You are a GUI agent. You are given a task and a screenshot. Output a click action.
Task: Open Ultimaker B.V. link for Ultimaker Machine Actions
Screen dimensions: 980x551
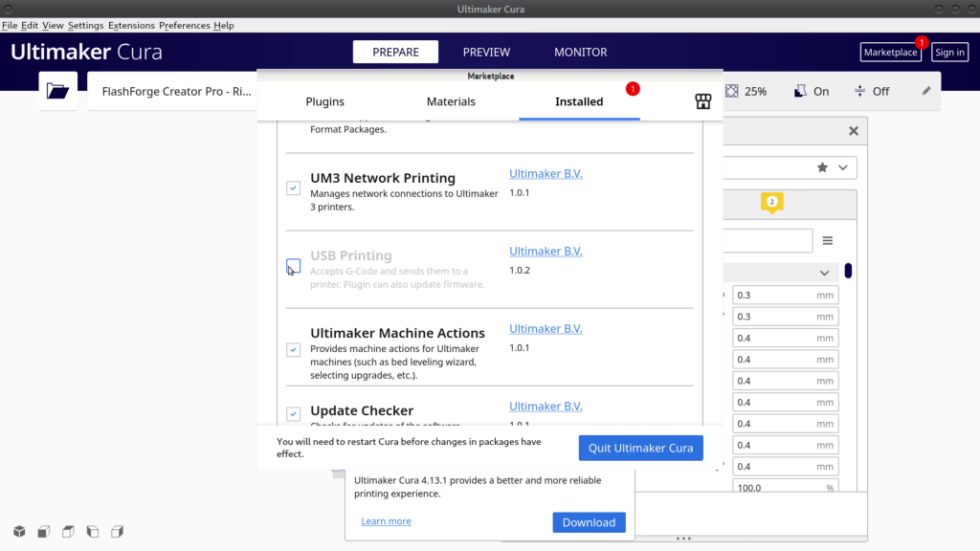click(x=546, y=329)
